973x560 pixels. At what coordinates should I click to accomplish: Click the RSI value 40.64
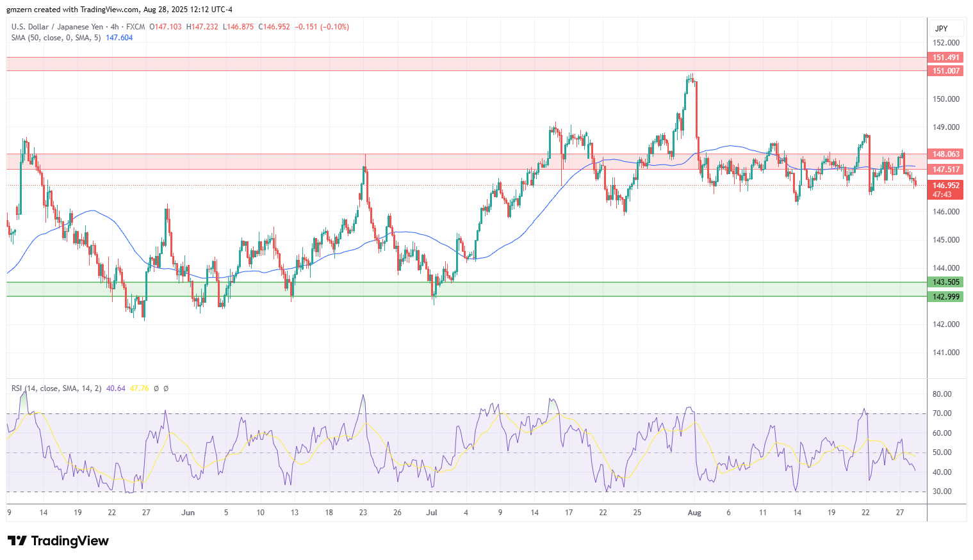click(116, 388)
